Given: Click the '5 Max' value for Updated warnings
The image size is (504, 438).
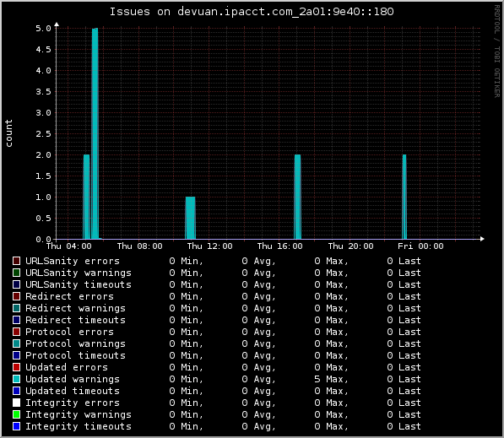Looking at the screenshot, I should click(x=331, y=379).
